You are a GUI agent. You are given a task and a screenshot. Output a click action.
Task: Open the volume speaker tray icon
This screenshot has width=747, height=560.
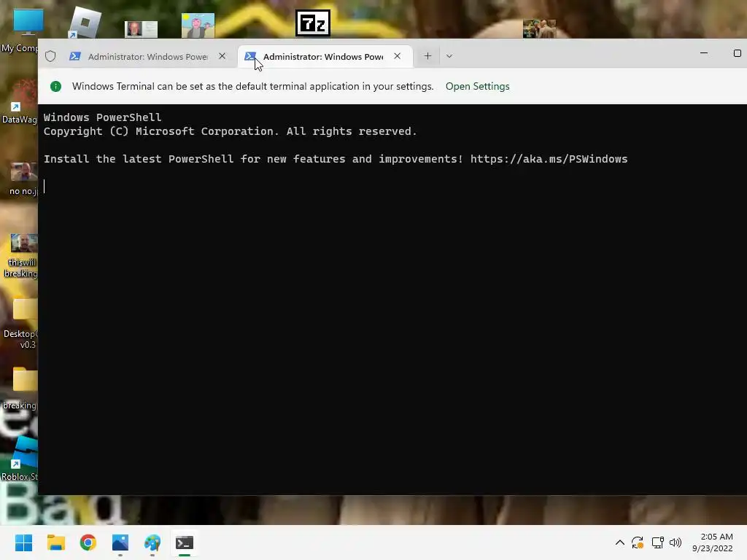pyautogui.click(x=676, y=542)
